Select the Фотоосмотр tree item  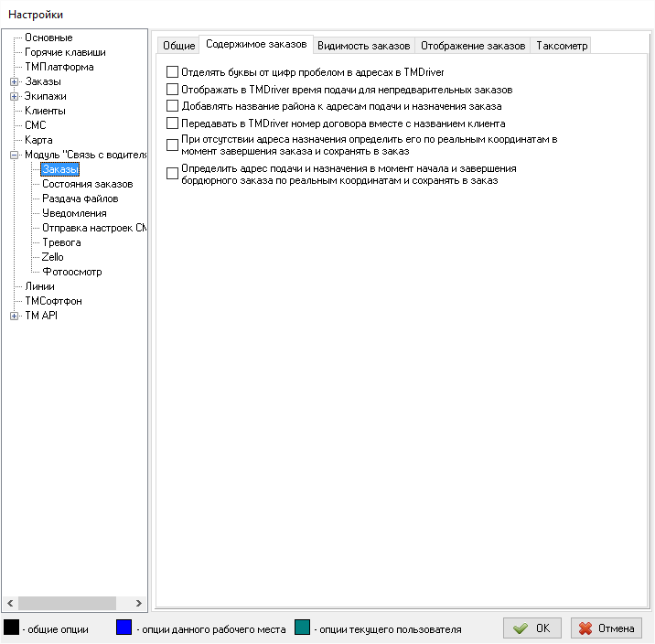[72, 272]
